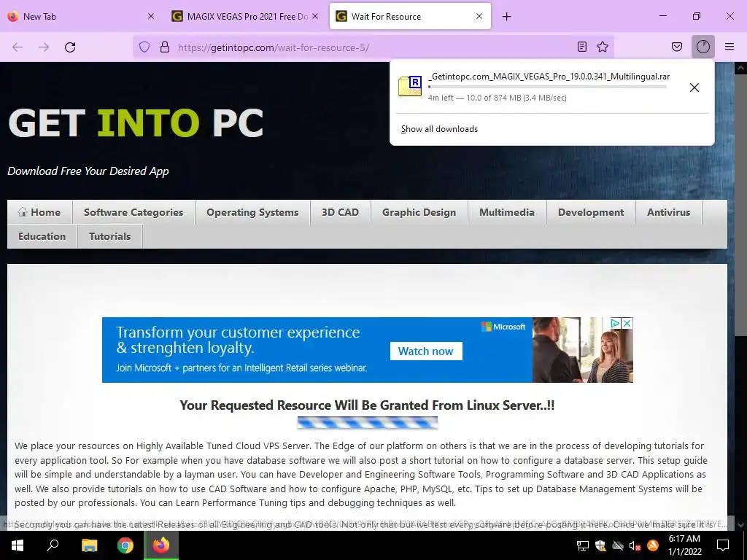This screenshot has height=560, width=747.
Task: Reload the current page
Action: (70, 47)
